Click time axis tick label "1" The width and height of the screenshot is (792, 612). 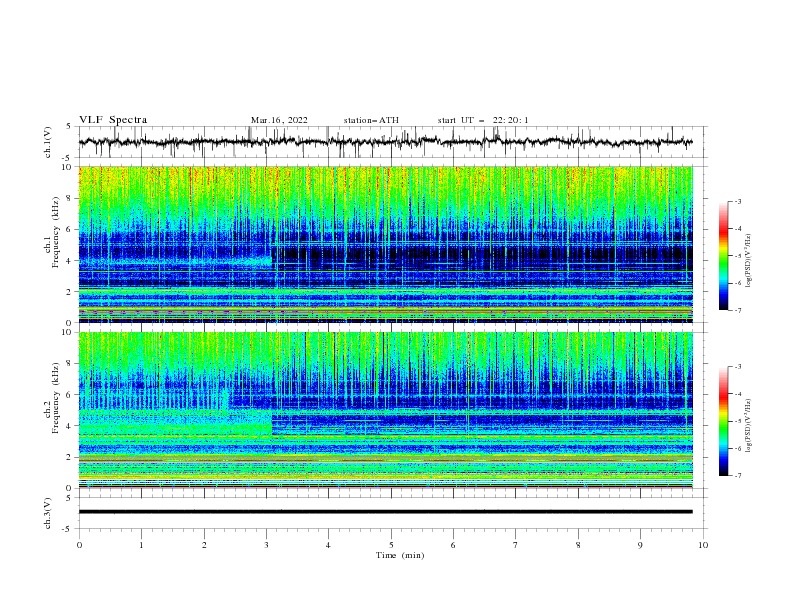click(141, 545)
